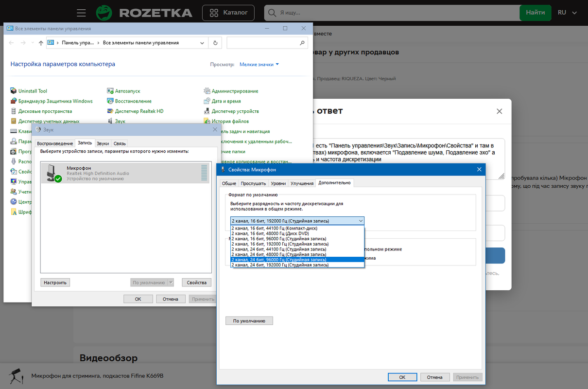Click OK in Sound dialog
Image resolution: width=588 pixels, height=389 pixels.
(138, 299)
